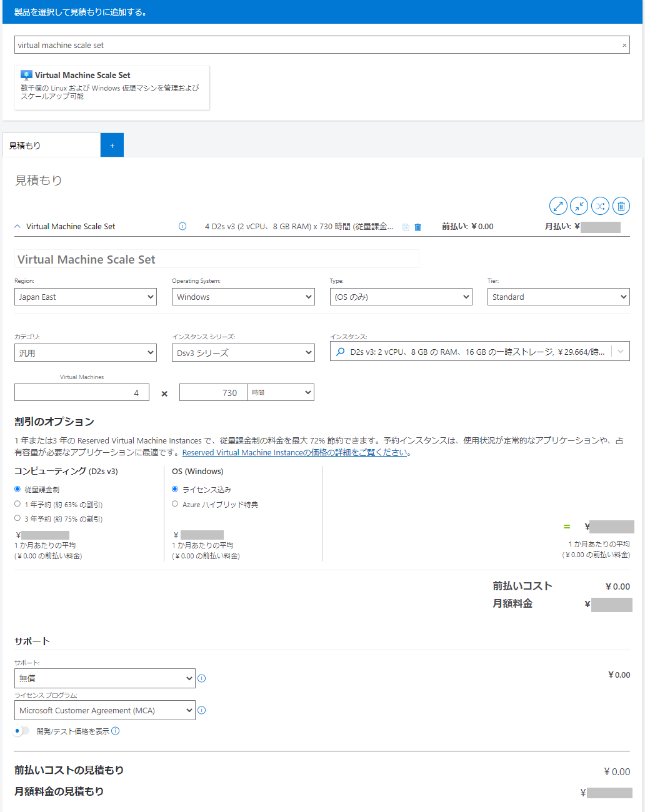Add a new estimate tab with plus button
The width and height of the screenshot is (645, 812).
click(112, 145)
